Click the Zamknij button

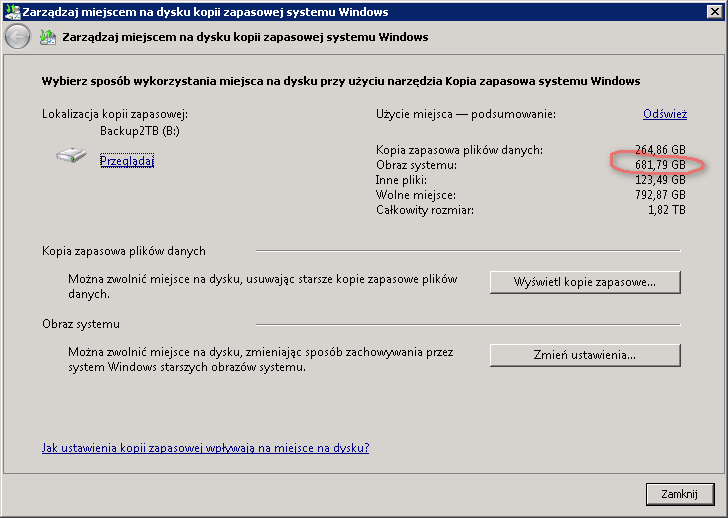(x=680, y=494)
